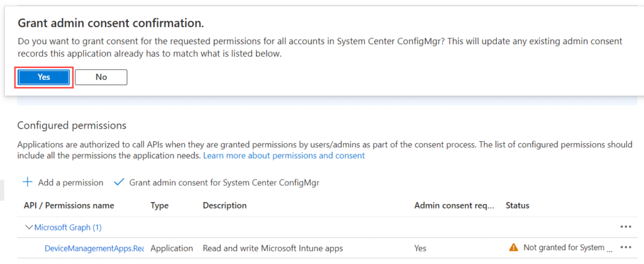Click Read and write Microsoft Intune apps description
Screen dimensions: 644x264
coord(273,248)
